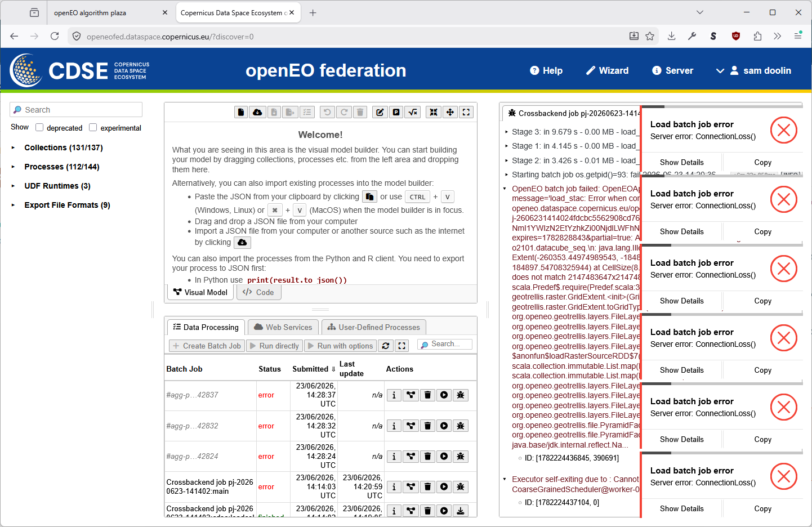This screenshot has height=527, width=812.
Task: Click the parameter P icon in toolbar
Action: coord(396,112)
